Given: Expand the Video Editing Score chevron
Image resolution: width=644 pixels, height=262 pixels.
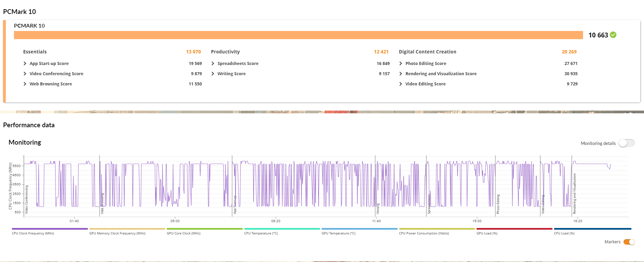Looking at the screenshot, I should point(401,84).
